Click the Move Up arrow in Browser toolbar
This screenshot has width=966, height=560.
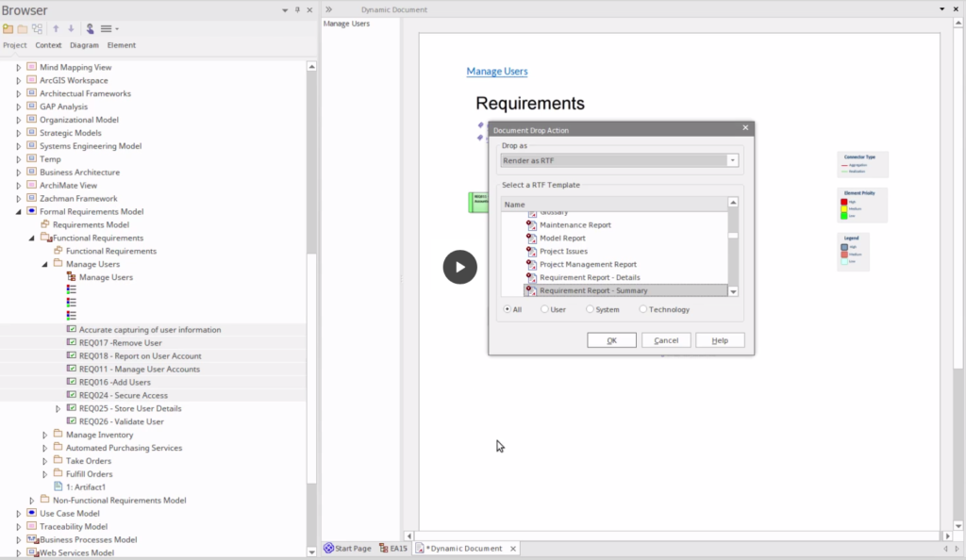[x=56, y=29]
